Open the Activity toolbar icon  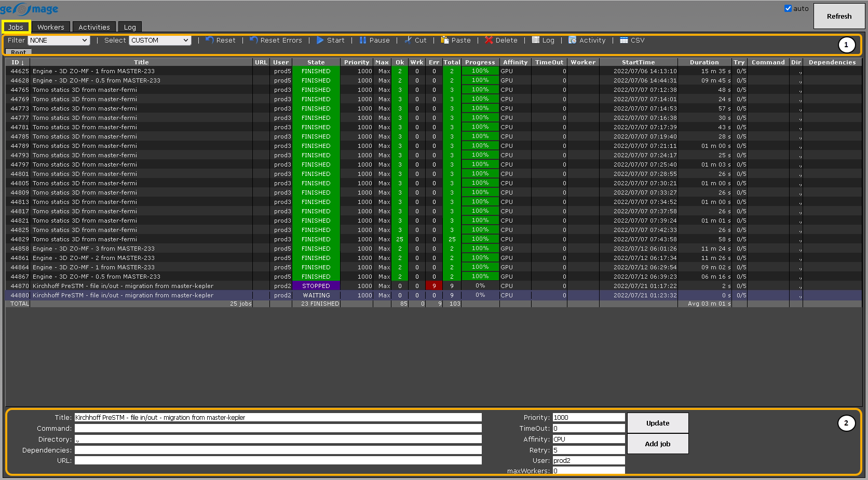pos(572,40)
